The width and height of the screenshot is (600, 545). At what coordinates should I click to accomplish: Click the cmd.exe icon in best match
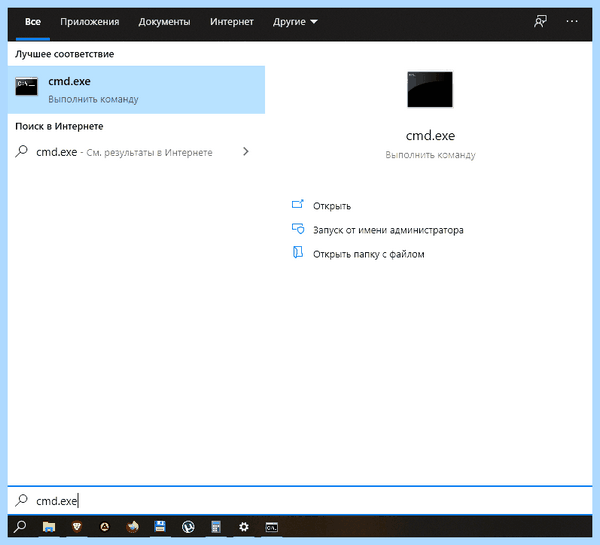pos(26,86)
